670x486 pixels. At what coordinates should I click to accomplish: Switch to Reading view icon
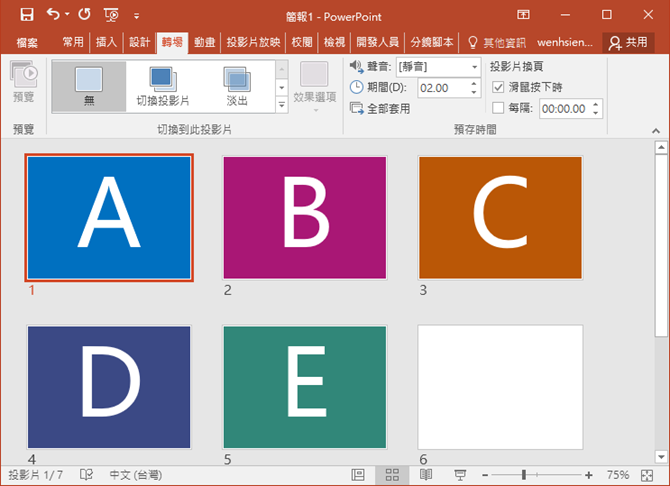click(426, 475)
